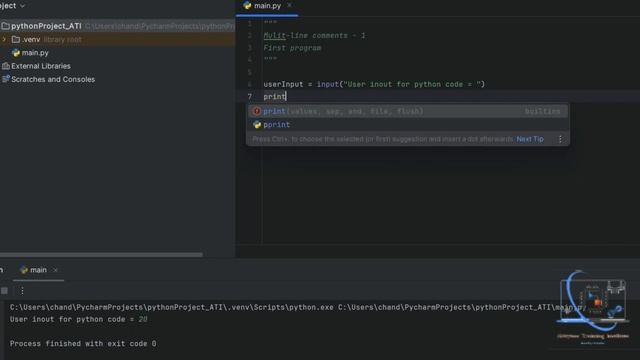Screen dimensions: 640x360
Task: Close the main.py editor tab
Action: [289, 5]
